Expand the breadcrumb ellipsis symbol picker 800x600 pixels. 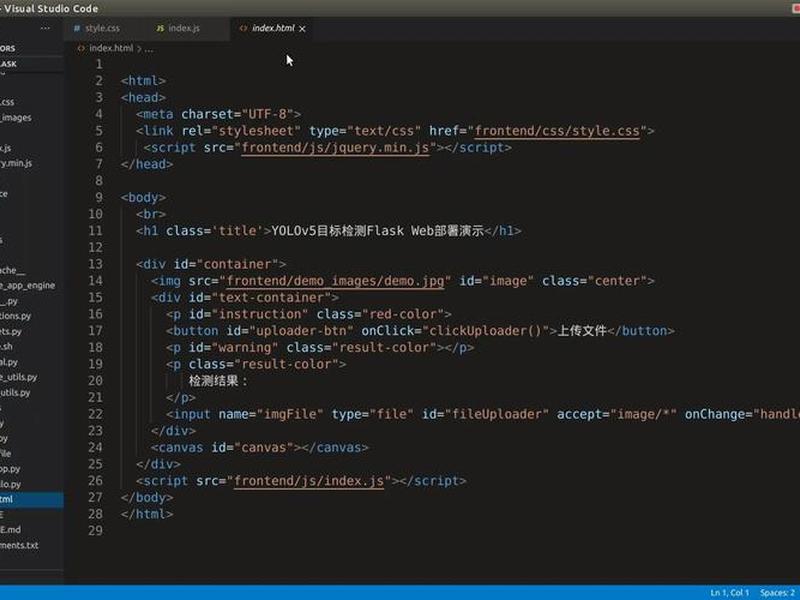[148, 49]
